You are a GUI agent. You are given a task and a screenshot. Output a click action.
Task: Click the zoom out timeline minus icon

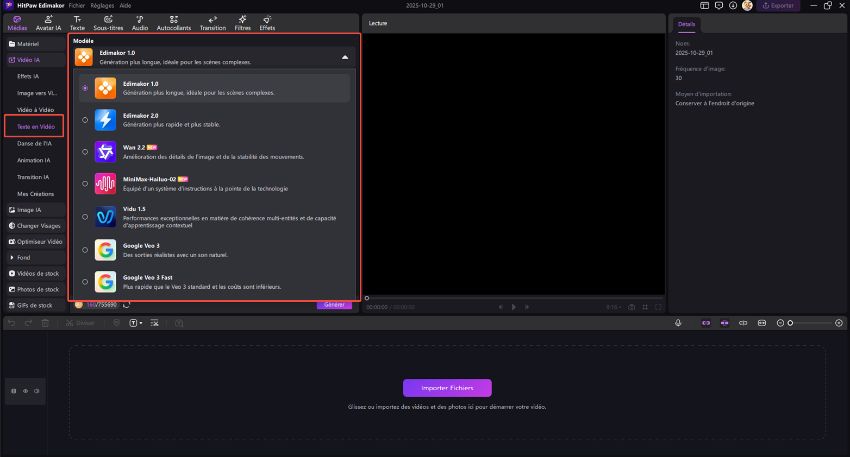(780, 323)
